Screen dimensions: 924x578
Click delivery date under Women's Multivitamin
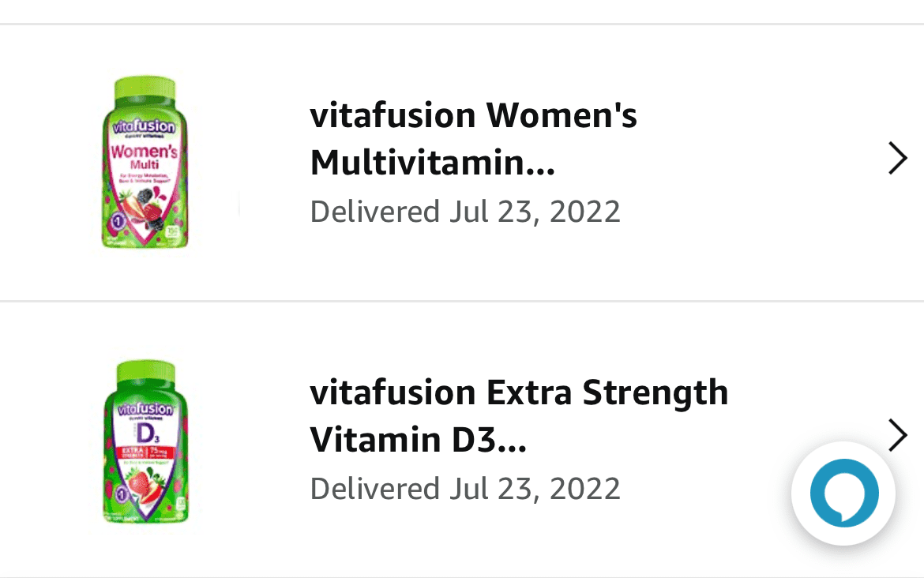pyautogui.click(x=465, y=212)
